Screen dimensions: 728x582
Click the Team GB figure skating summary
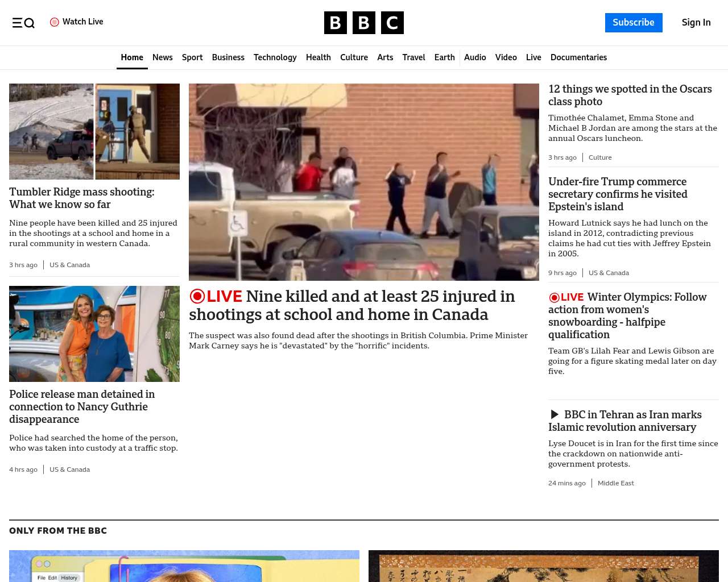click(x=632, y=361)
